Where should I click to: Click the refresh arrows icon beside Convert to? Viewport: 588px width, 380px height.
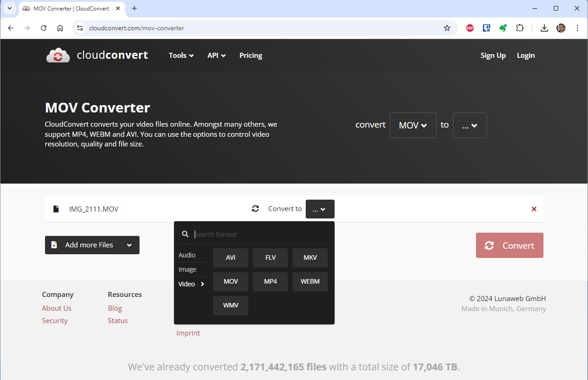[256, 209]
